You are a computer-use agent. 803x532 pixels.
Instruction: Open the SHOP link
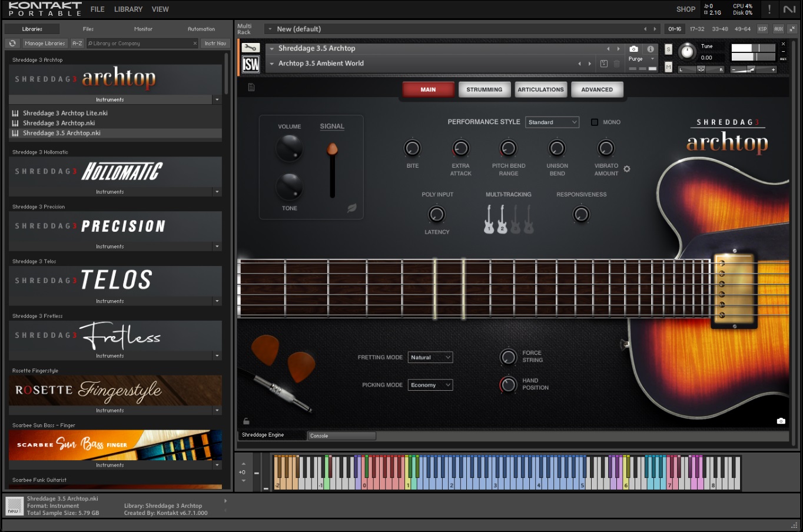coord(686,9)
